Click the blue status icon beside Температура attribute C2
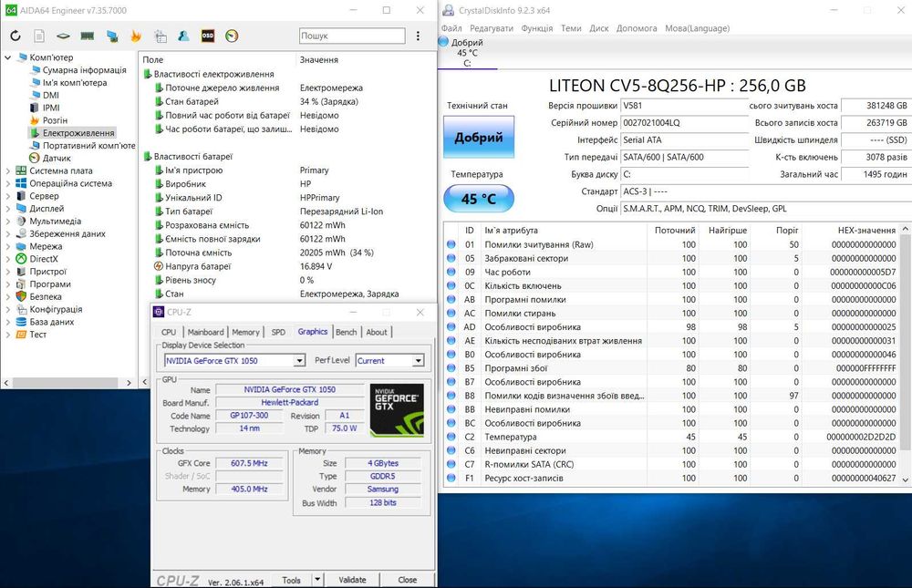Screen dimensions: 912x588 click(x=451, y=437)
